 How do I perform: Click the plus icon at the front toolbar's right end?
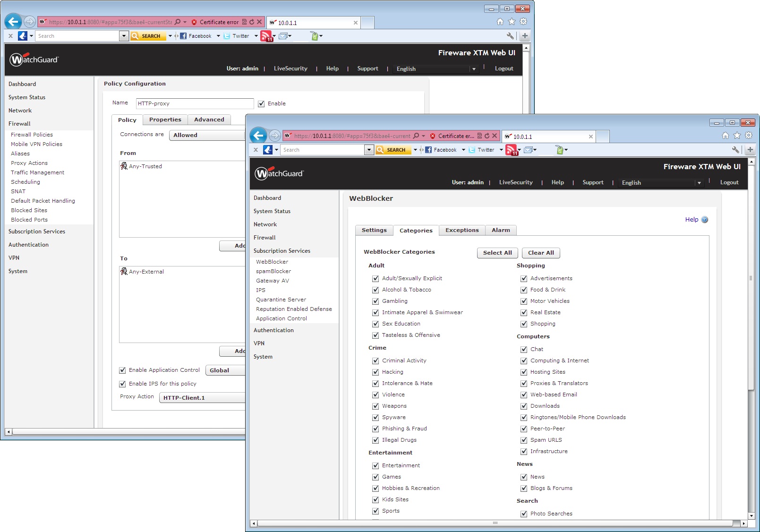750,150
